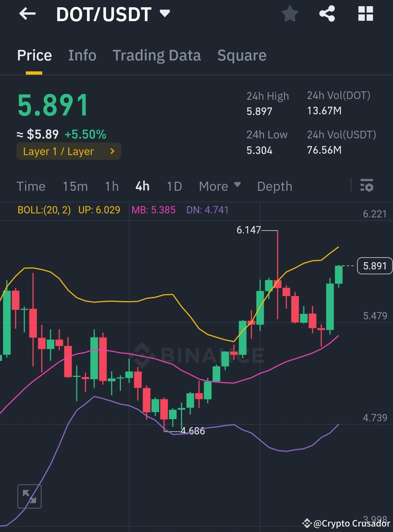Select the 1D candle interval
The height and width of the screenshot is (532, 393).
tap(174, 186)
